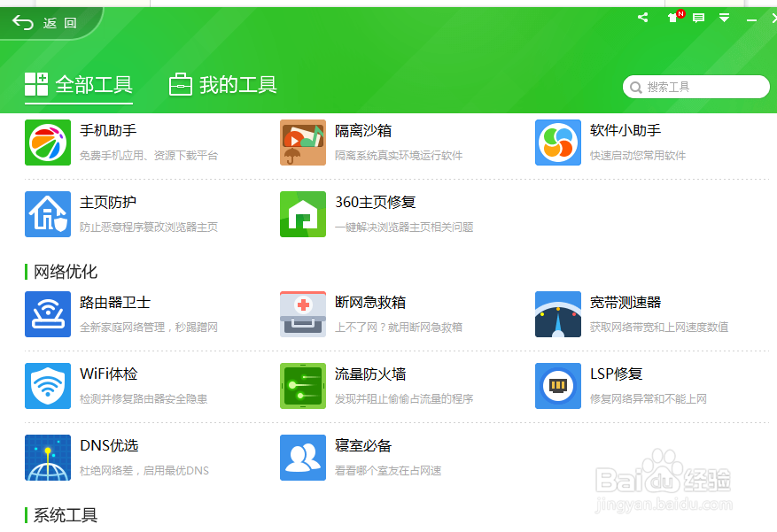This screenshot has height=532, width=777.
Task: Click description 免费手机应用、资源下载平台
Action: pos(149,156)
